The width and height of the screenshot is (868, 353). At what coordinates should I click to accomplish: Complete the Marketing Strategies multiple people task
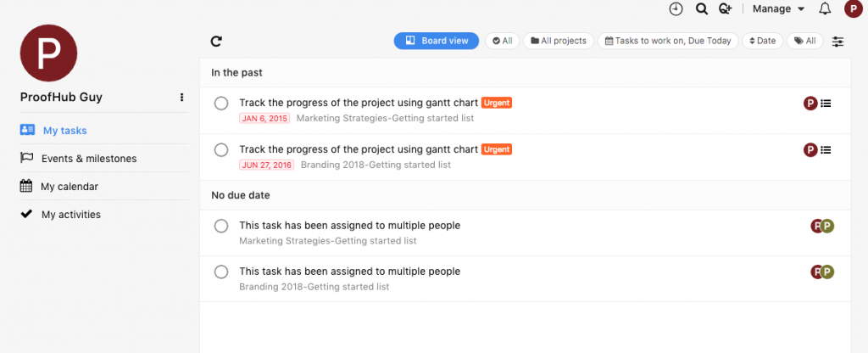pyautogui.click(x=221, y=226)
